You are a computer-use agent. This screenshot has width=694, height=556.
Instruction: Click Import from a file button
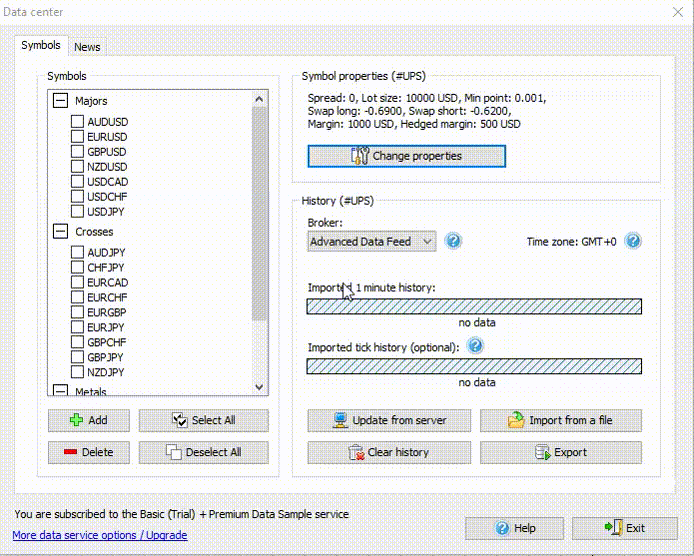coord(561,420)
